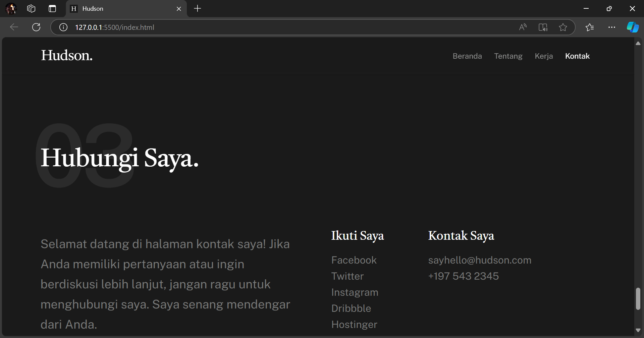The height and width of the screenshot is (338, 644).
Task: Open Settings and more ellipsis menu
Action: click(x=612, y=27)
